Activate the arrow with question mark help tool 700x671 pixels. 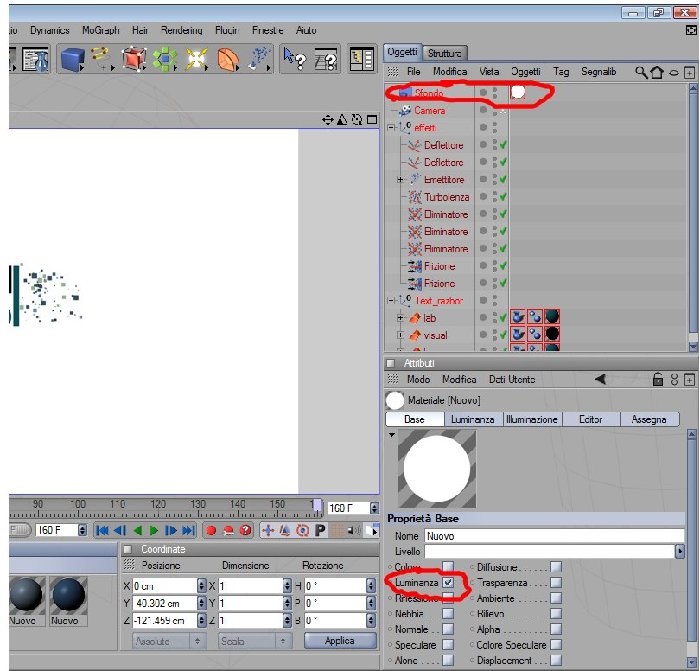(x=295, y=59)
